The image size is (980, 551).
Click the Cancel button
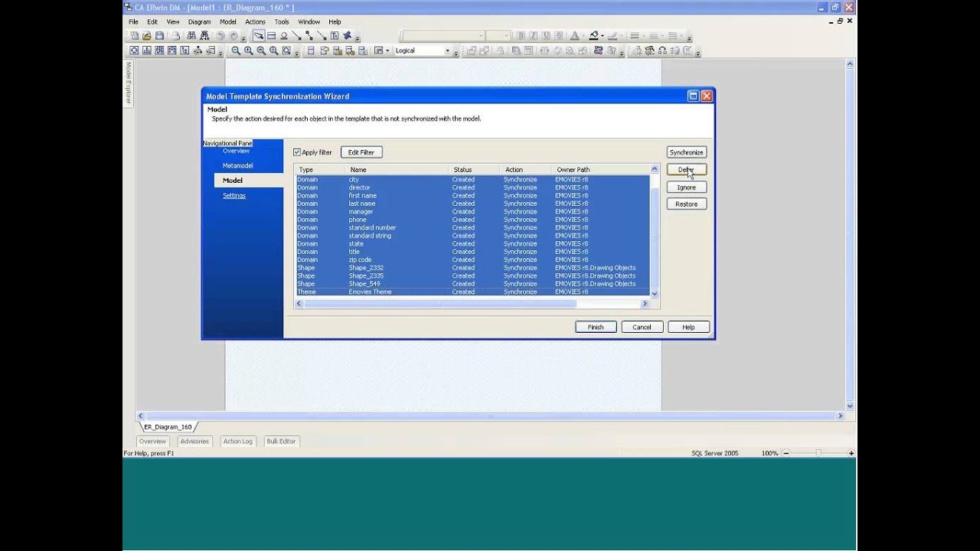pyautogui.click(x=642, y=328)
